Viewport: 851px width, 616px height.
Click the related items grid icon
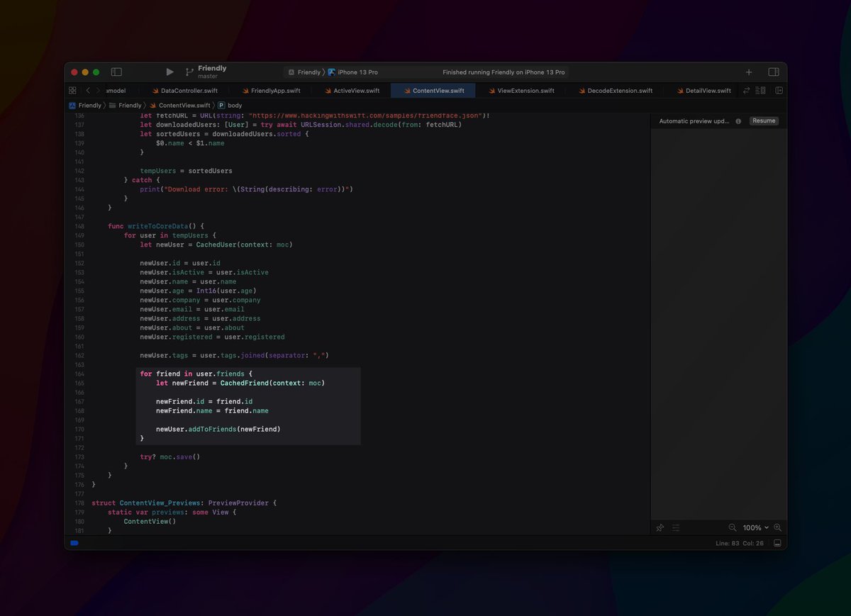[72, 91]
